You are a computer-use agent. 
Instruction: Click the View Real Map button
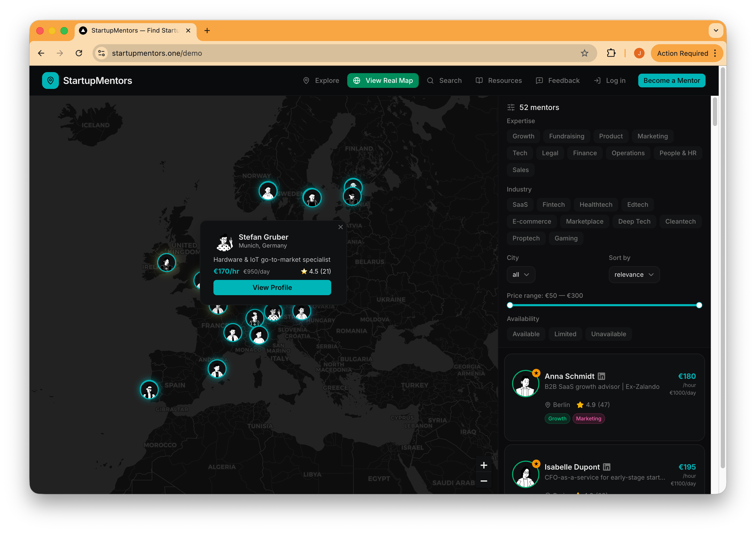[383, 81]
